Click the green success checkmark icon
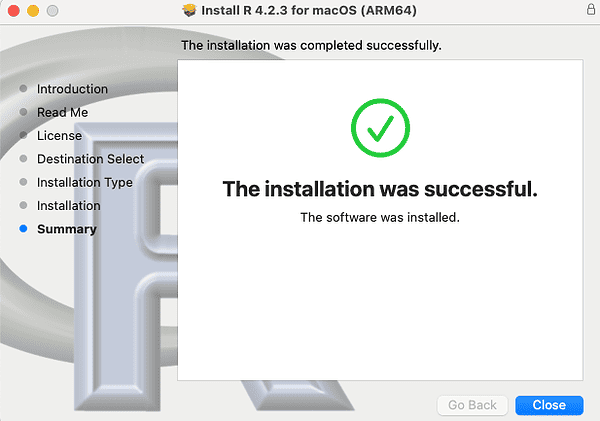Image resolution: width=600 pixels, height=421 pixels. click(x=380, y=129)
